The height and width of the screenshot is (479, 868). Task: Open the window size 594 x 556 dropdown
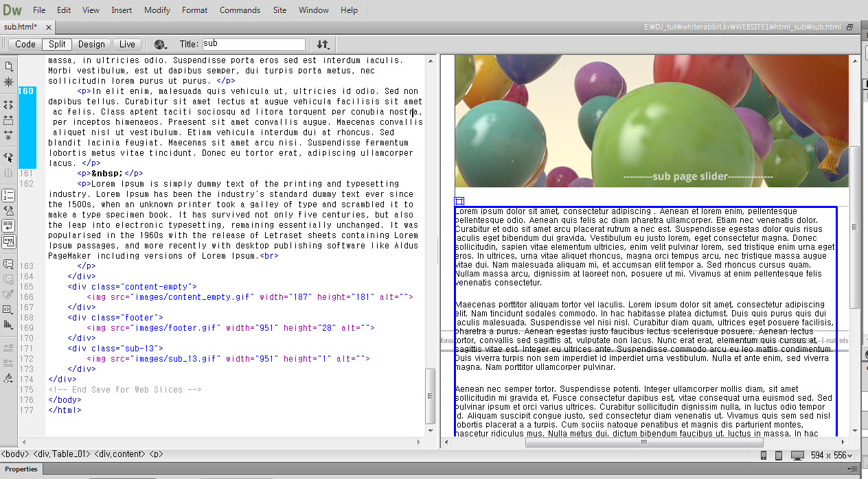coord(832,455)
